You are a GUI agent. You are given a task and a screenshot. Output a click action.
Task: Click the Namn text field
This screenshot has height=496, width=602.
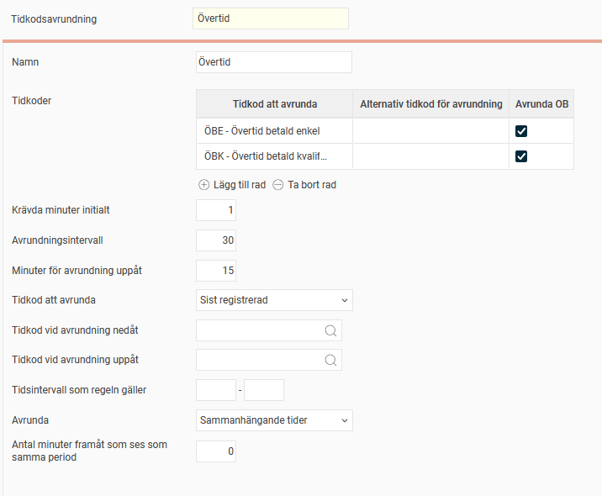[274, 63]
